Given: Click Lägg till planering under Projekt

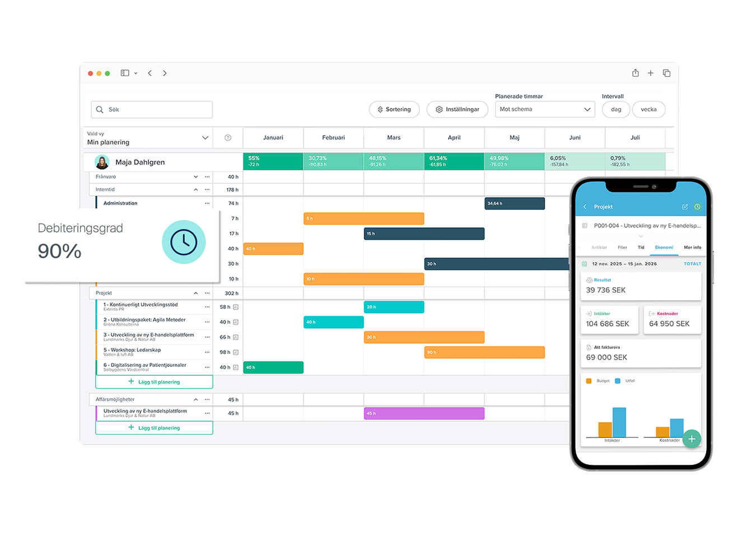Looking at the screenshot, I should coord(154,382).
